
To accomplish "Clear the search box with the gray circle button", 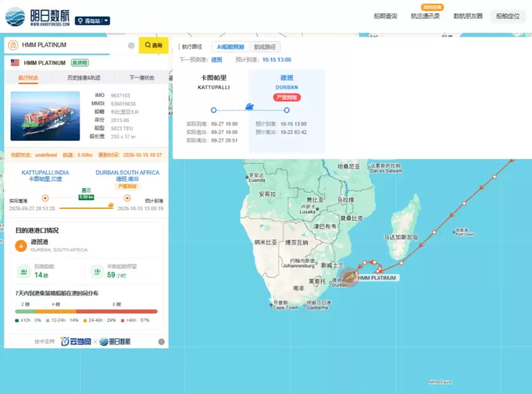I will click(x=131, y=45).
